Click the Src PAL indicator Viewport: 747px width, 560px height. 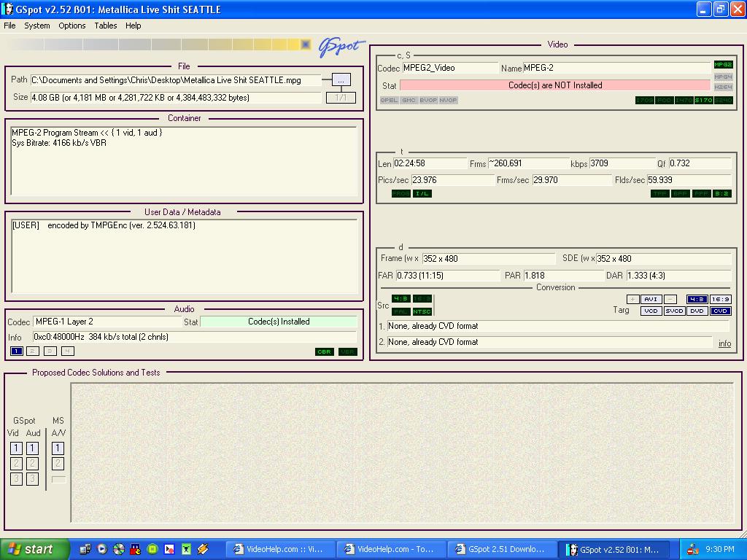(x=400, y=311)
